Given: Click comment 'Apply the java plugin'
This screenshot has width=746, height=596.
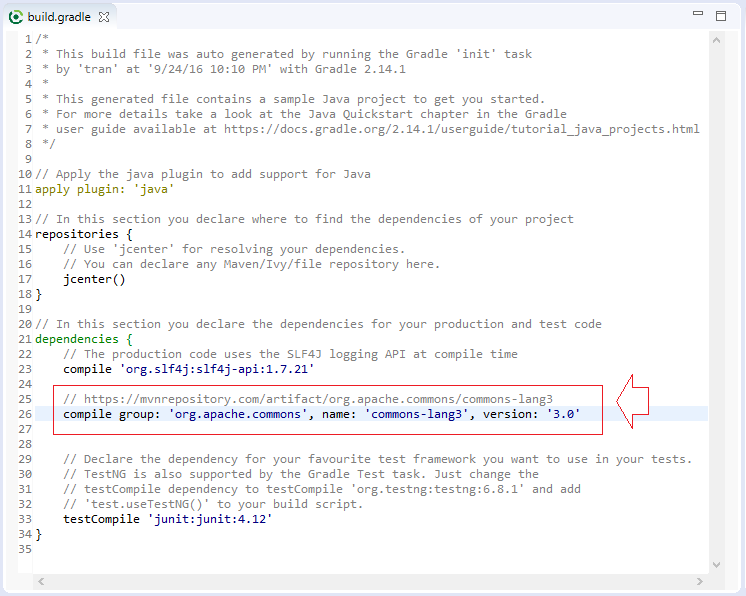Looking at the screenshot, I should tap(203, 175).
